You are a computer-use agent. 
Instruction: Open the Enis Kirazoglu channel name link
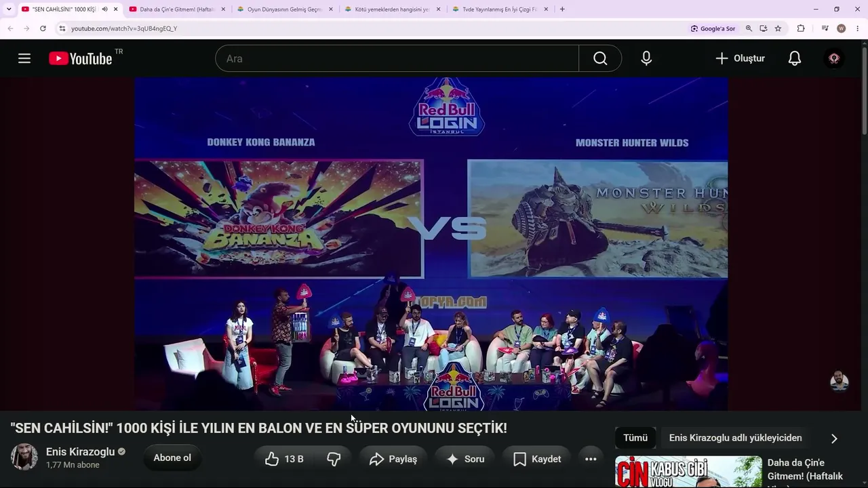click(x=80, y=451)
